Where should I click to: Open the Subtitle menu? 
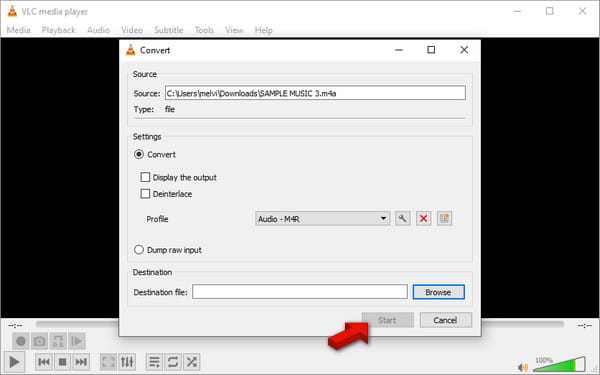(168, 30)
